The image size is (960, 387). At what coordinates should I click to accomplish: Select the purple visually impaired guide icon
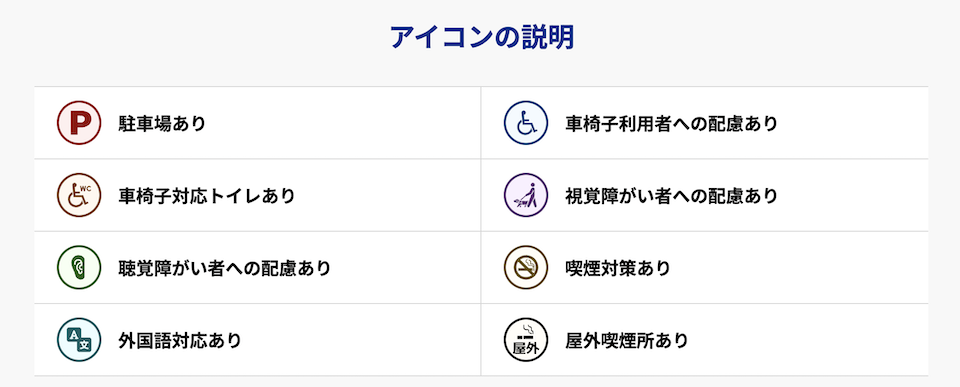525,195
